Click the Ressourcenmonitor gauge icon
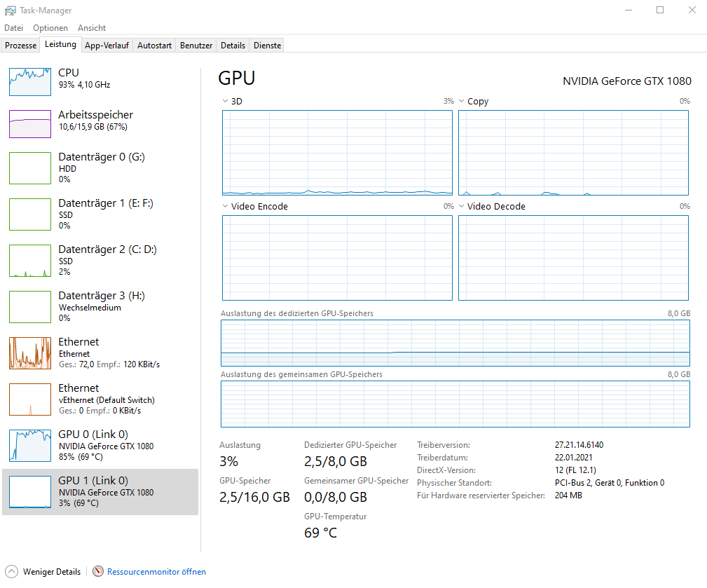 pos(98,571)
